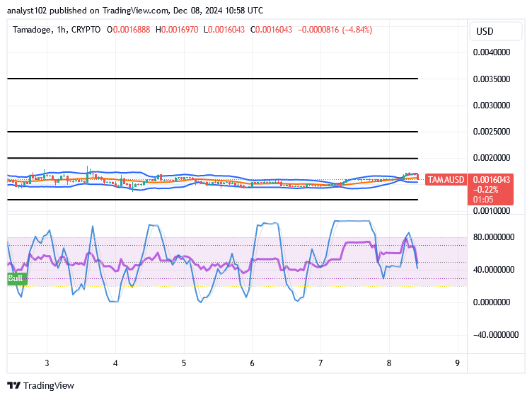Click the 40.0000000 oscillator axis label

click(494, 270)
